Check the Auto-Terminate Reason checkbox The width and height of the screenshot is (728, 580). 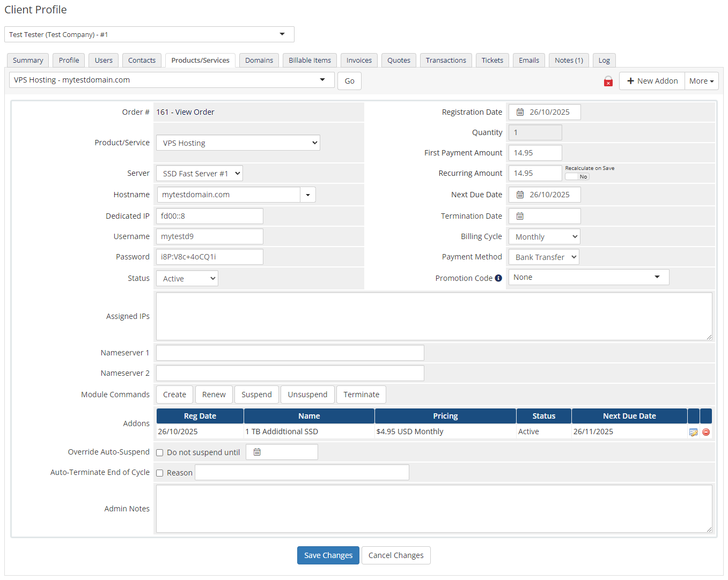pos(159,473)
